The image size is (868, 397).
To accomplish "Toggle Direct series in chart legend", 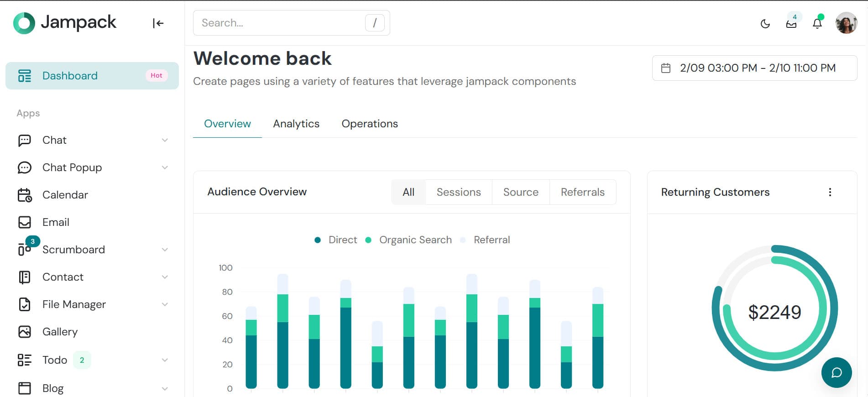I will [x=336, y=240].
